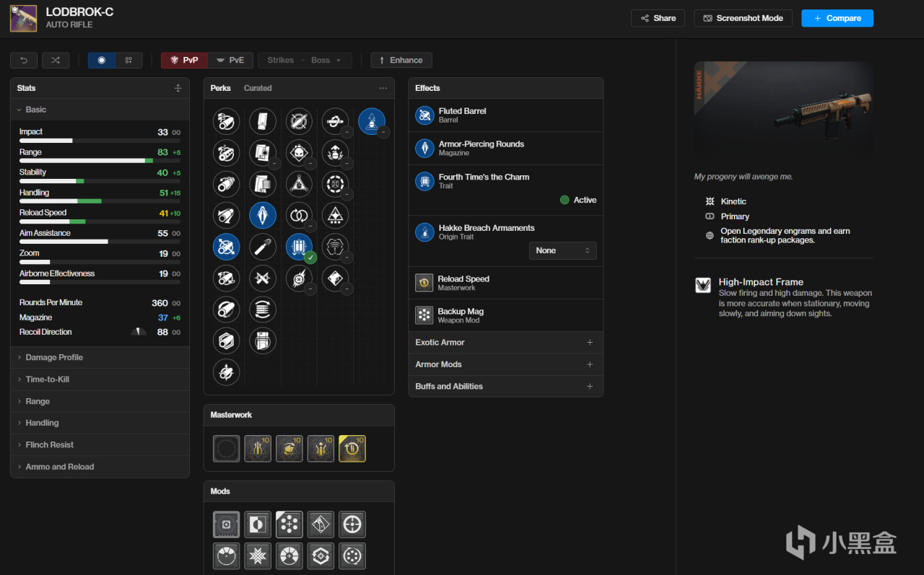The height and width of the screenshot is (575, 924).
Task: Select the Extended Barrel perk icon
Action: [x=227, y=215]
